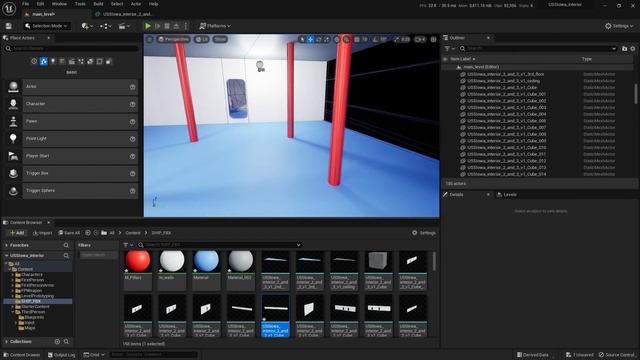The height and width of the screenshot is (360, 640).
Task: Select the All Classes category icon
Action: pos(109,62)
